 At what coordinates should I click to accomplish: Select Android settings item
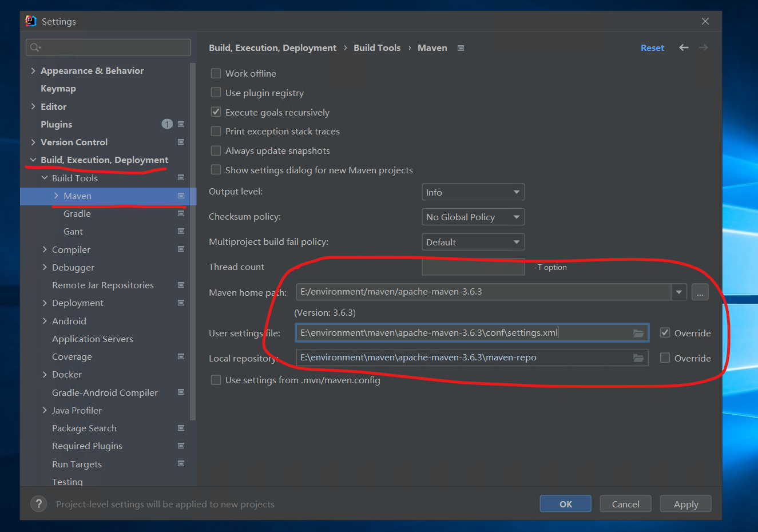[x=69, y=321]
